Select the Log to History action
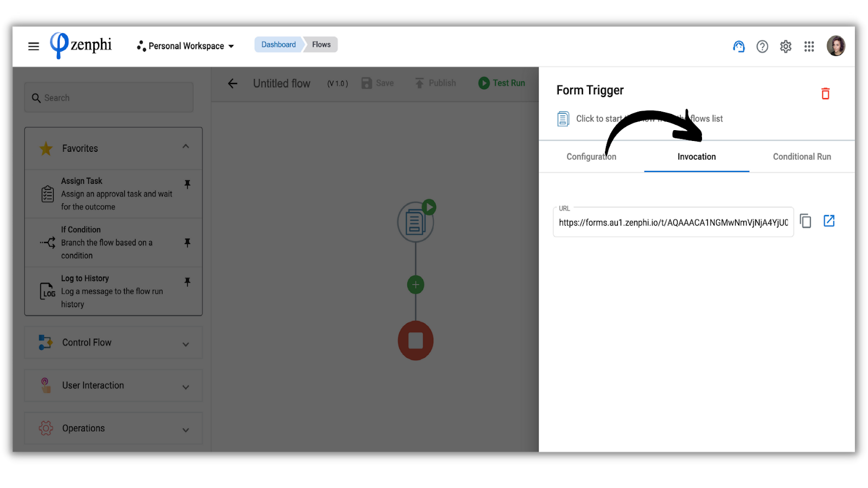 pyautogui.click(x=113, y=291)
